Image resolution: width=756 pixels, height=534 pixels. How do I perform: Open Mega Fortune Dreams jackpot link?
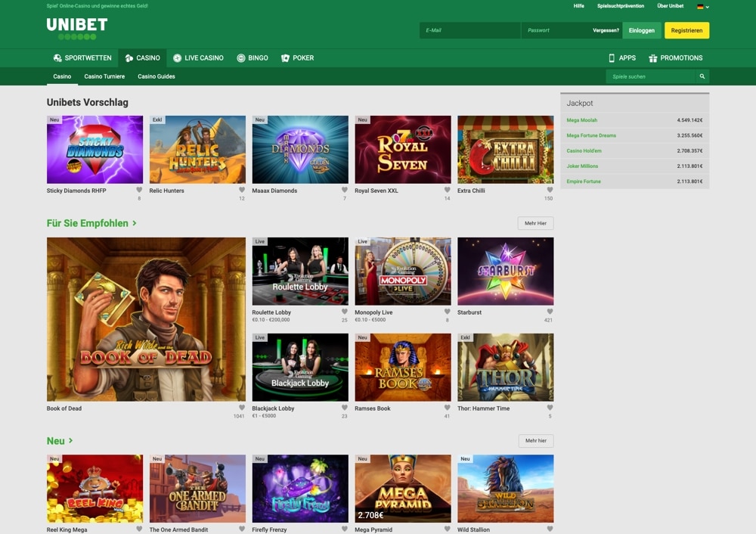click(x=591, y=135)
